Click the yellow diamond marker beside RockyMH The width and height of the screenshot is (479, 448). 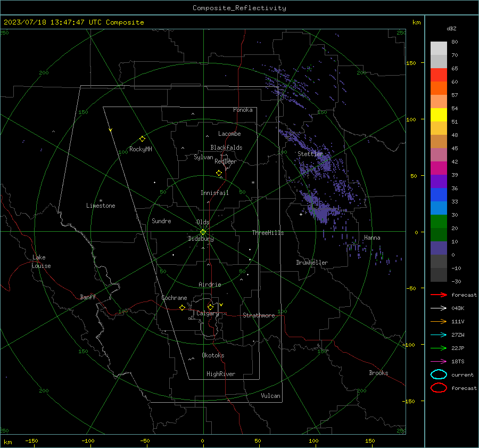(x=142, y=139)
